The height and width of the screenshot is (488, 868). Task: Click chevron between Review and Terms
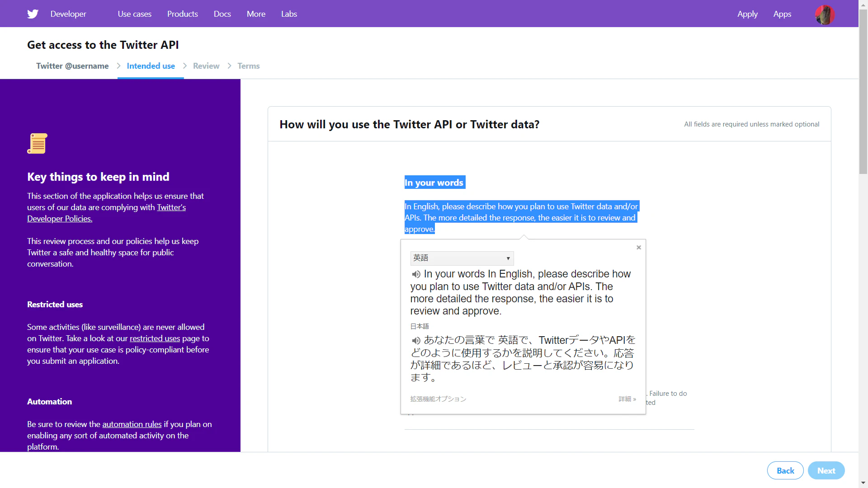tap(229, 66)
